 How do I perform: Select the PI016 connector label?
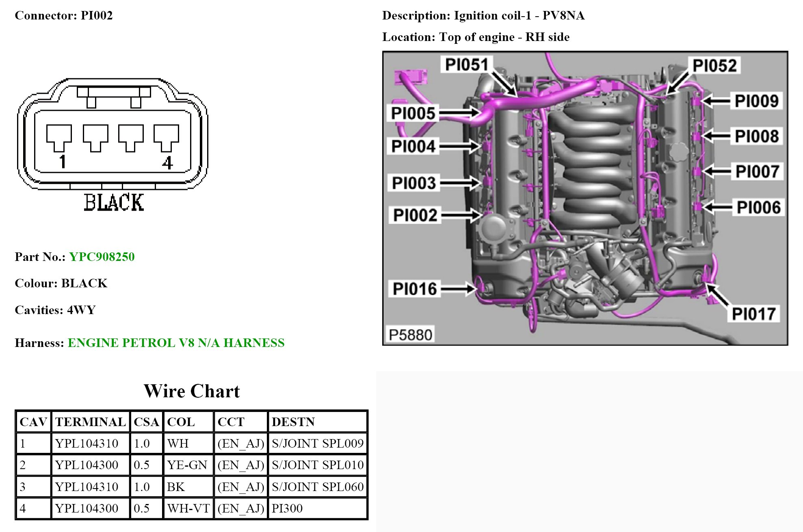(414, 289)
